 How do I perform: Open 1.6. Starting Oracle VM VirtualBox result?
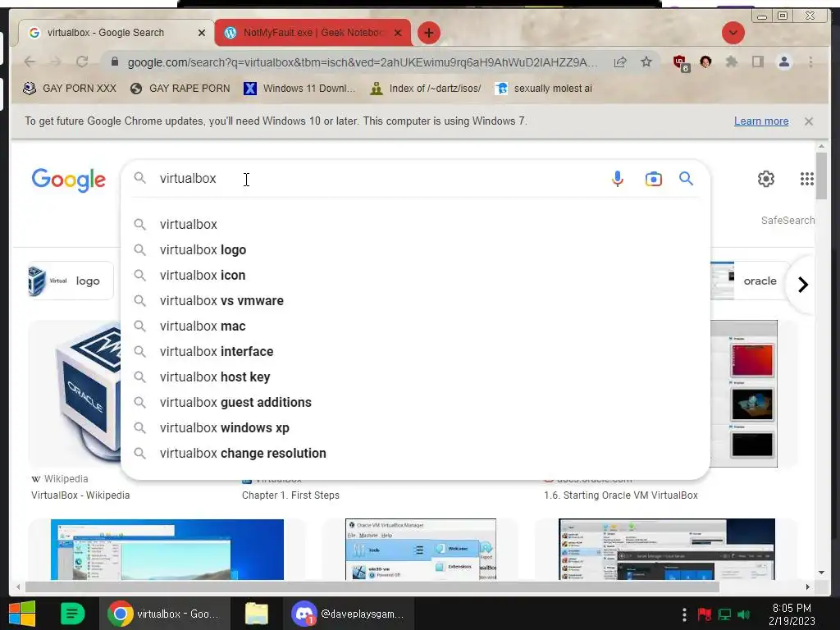click(x=620, y=495)
